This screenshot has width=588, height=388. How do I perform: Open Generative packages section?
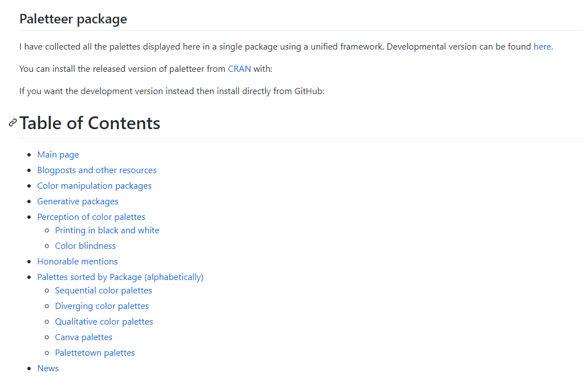click(x=77, y=202)
